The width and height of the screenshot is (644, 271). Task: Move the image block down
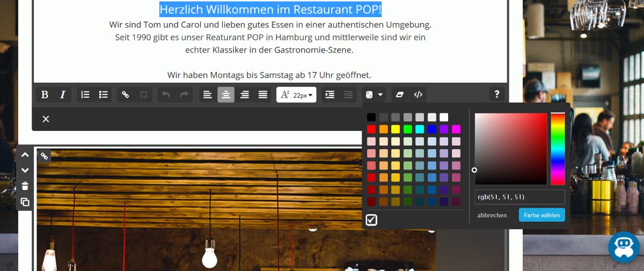25,170
